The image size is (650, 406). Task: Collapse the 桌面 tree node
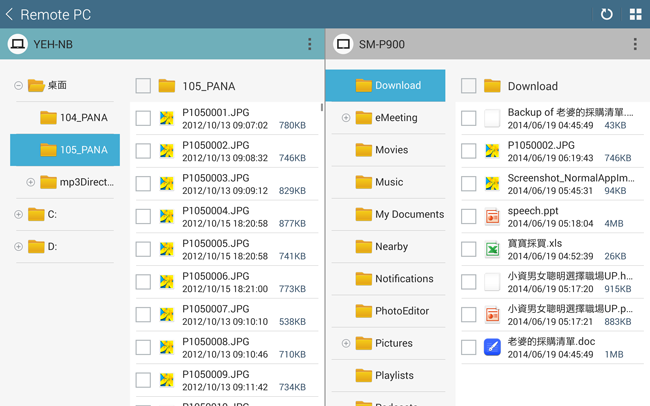click(x=18, y=86)
